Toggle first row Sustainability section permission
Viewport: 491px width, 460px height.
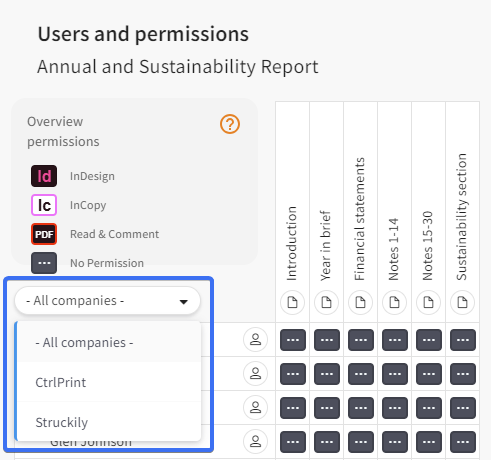[x=463, y=340]
